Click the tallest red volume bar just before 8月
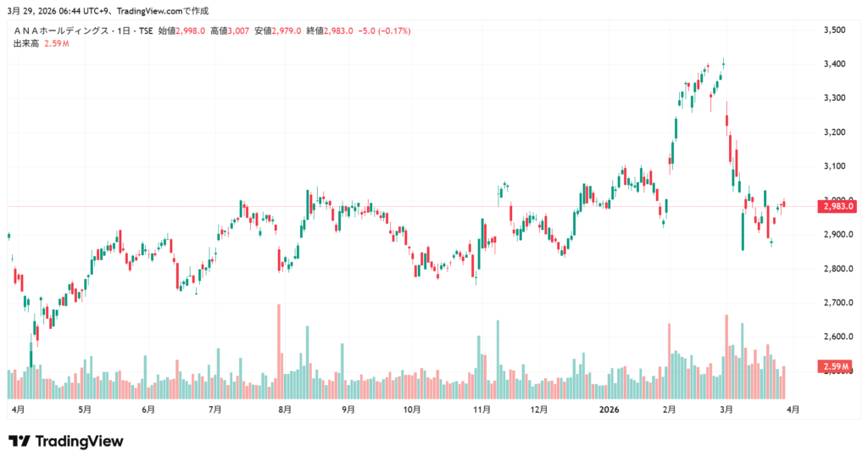 coord(279,351)
